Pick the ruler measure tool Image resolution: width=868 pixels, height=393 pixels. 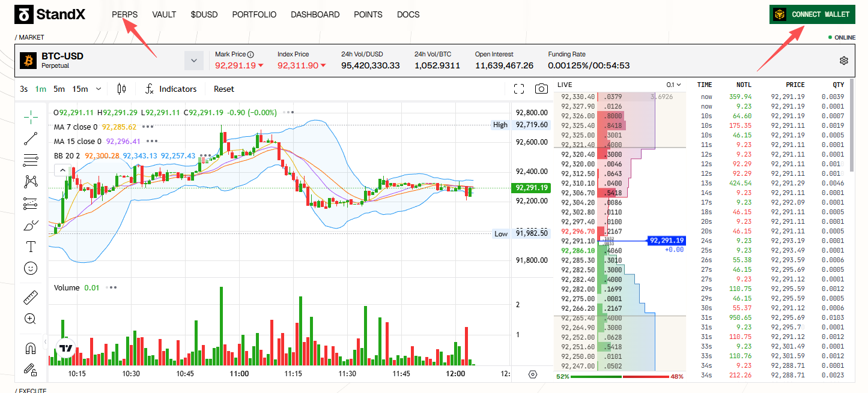tap(31, 297)
